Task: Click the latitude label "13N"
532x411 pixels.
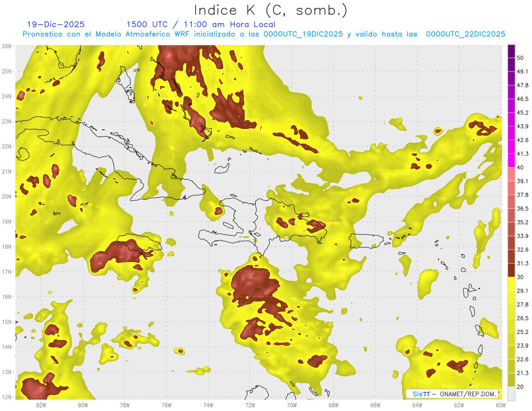Action: click(x=7, y=372)
